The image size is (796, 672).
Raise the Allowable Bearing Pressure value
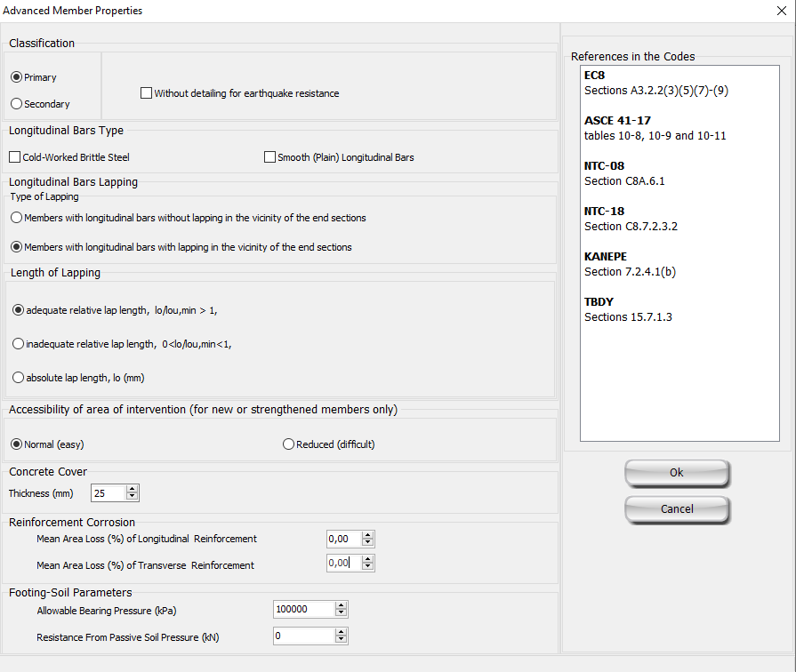[341, 605]
